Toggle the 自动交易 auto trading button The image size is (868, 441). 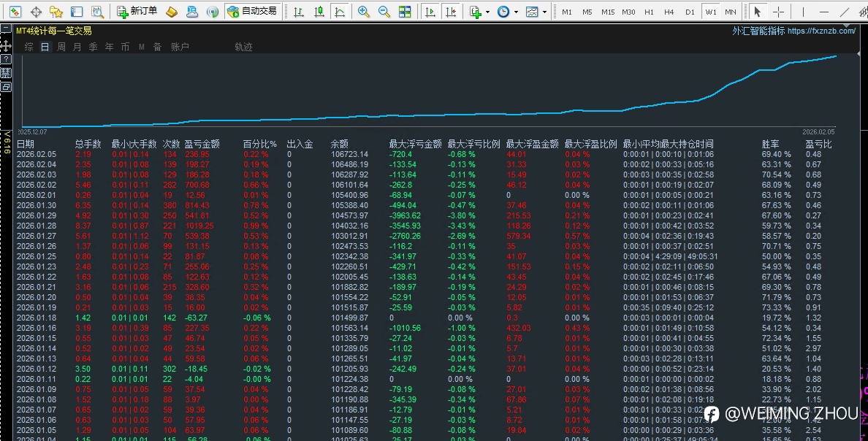pyautogui.click(x=252, y=11)
